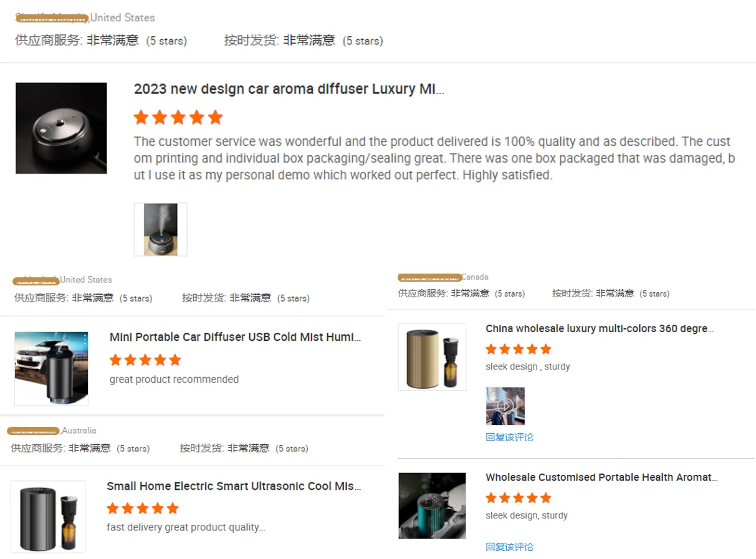The height and width of the screenshot is (559, 756).
Task: View the review photo of misting diffuser
Action: pyautogui.click(x=160, y=229)
